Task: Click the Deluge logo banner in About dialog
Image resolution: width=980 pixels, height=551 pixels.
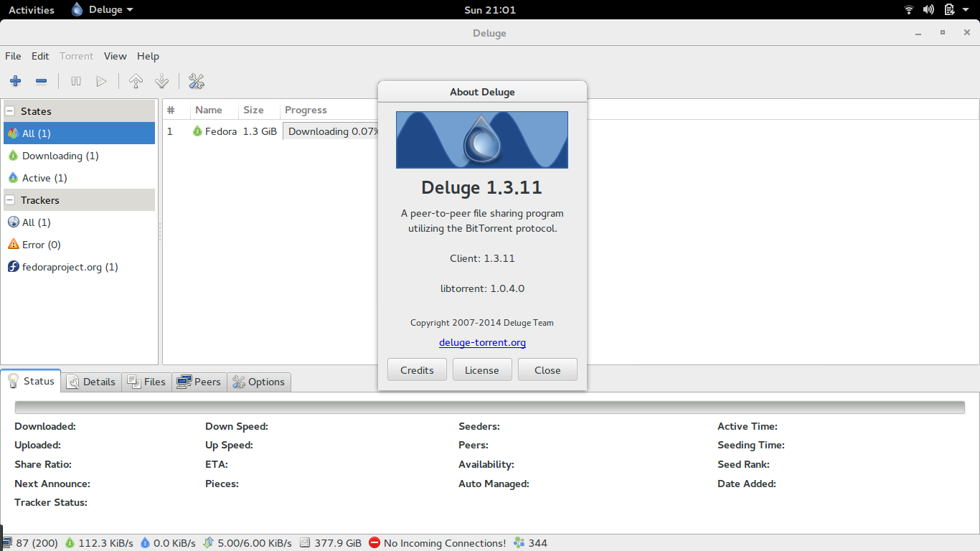Action: tap(482, 140)
